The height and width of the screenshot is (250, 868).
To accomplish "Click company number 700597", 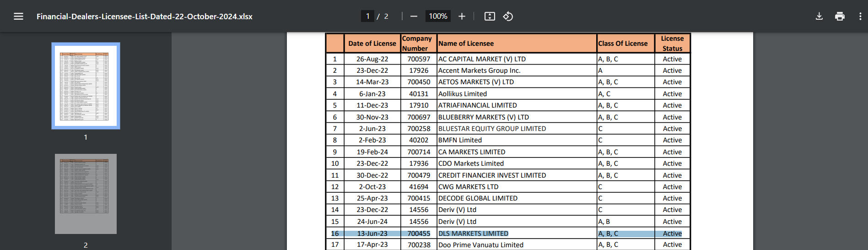I will 419,59.
